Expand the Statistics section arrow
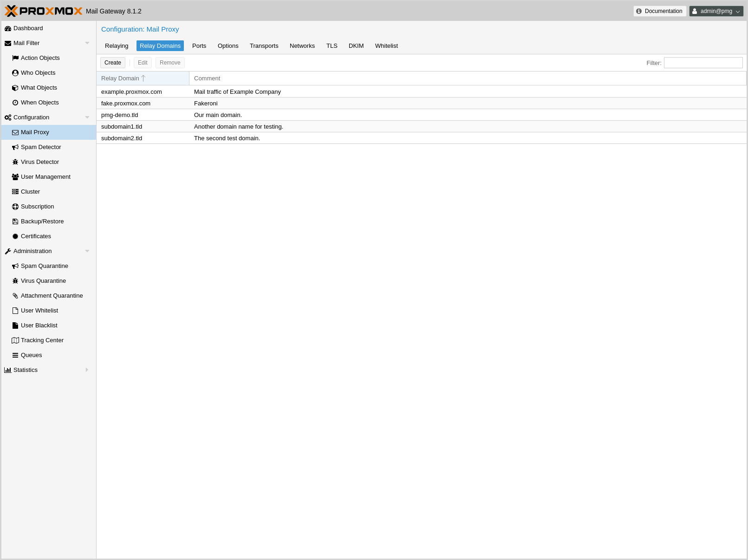The height and width of the screenshot is (560, 748). tap(87, 370)
